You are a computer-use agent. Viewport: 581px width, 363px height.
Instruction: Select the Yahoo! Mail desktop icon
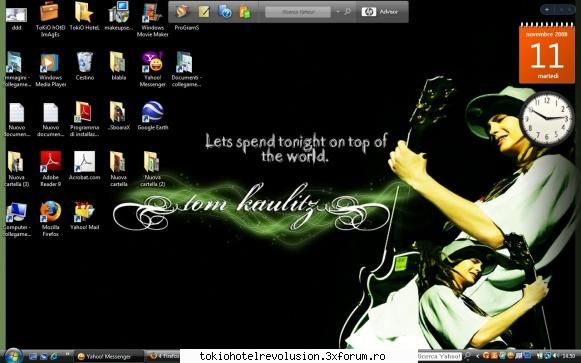coord(84,215)
